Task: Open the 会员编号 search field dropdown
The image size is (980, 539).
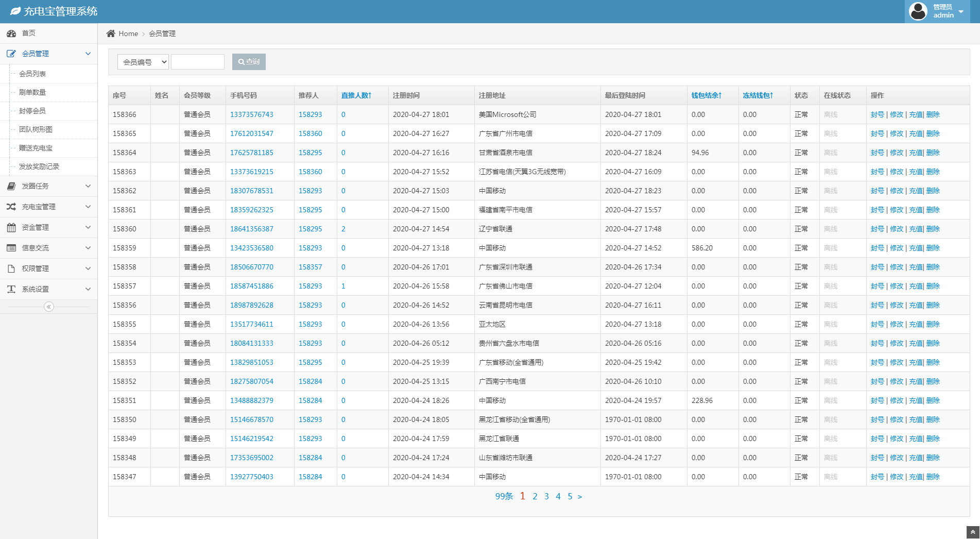Action: [143, 62]
